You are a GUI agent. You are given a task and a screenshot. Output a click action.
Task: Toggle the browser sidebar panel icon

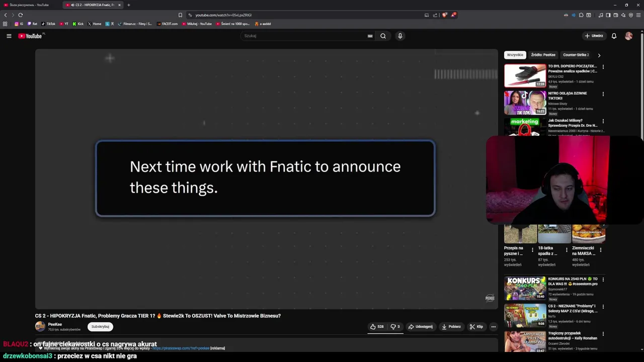click(608, 15)
